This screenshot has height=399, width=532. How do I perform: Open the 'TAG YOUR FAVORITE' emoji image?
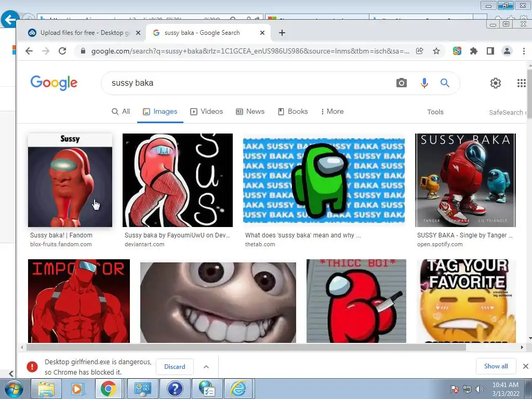click(466, 301)
